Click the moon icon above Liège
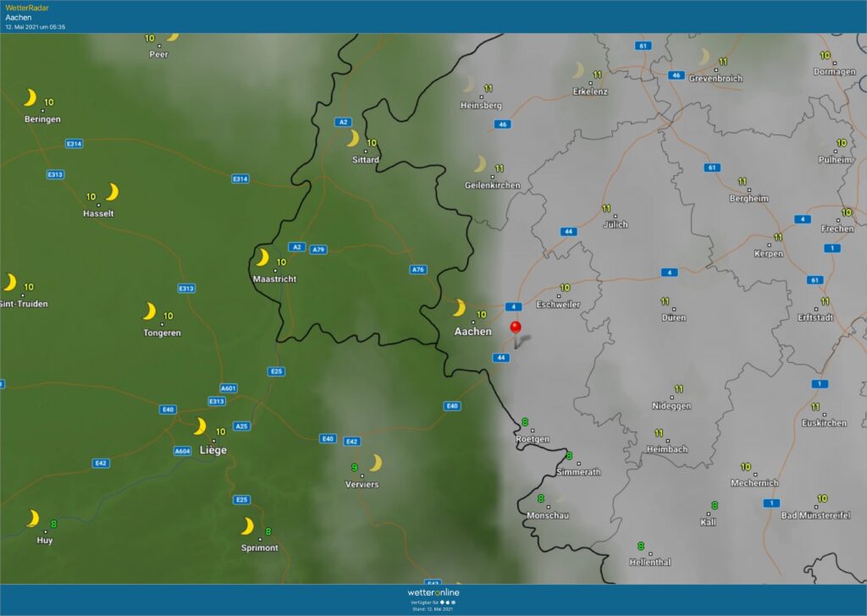 [x=200, y=426]
